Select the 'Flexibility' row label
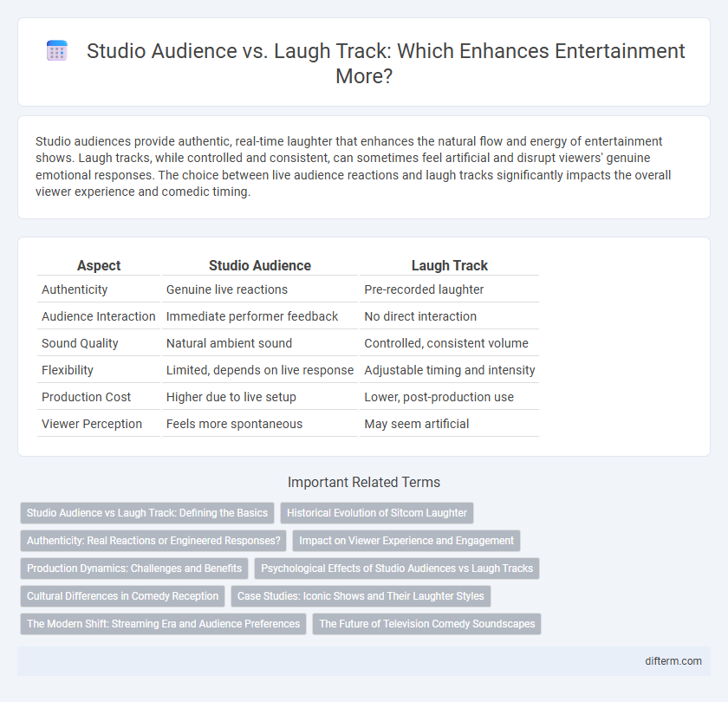This screenshot has width=728, height=702. 68,370
